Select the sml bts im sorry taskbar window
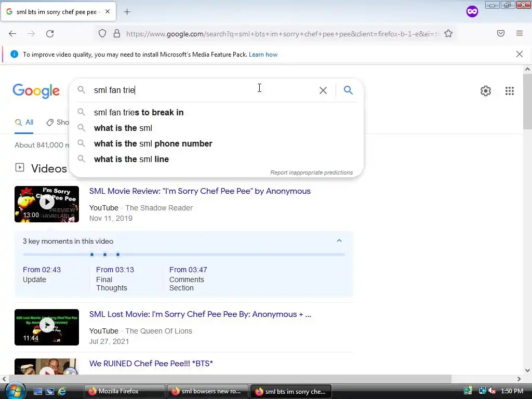The image size is (532, 399). tap(290, 391)
